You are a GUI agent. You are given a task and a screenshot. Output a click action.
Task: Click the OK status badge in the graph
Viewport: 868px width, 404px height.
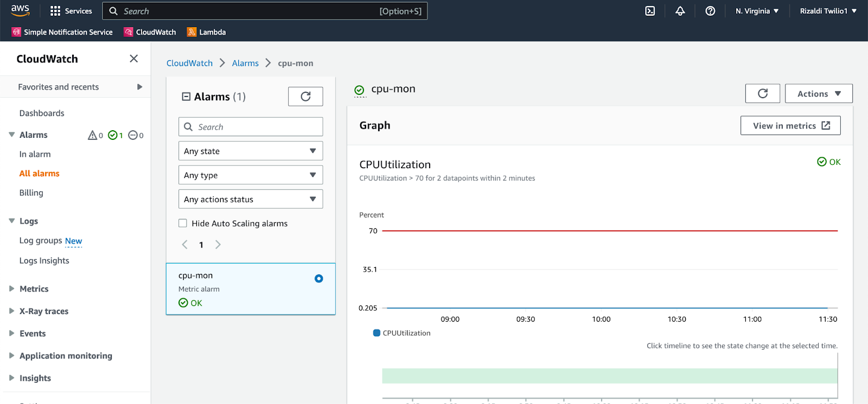829,162
